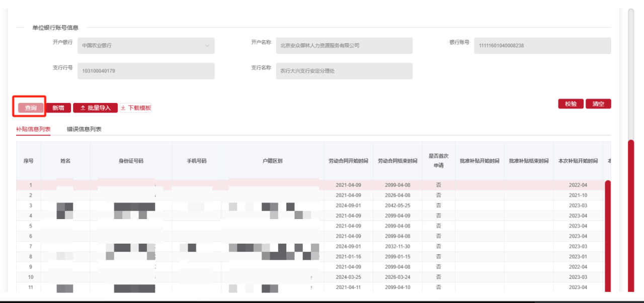Screen dimensions: 644x303
Task: Click the red table vertical scrollbar
Action: coord(607,236)
